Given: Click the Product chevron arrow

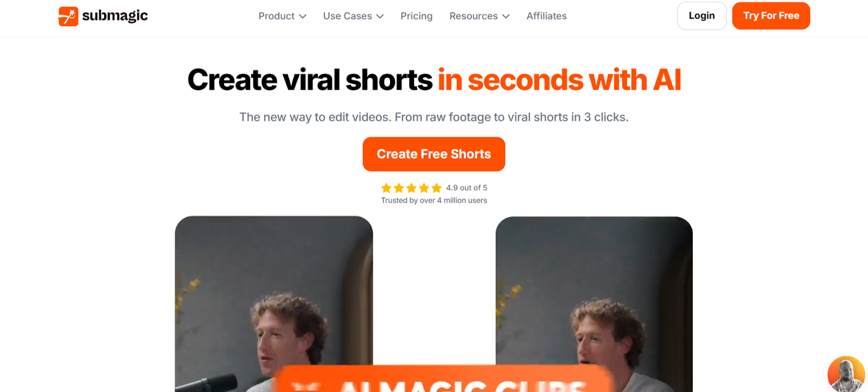Looking at the screenshot, I should click(303, 16).
